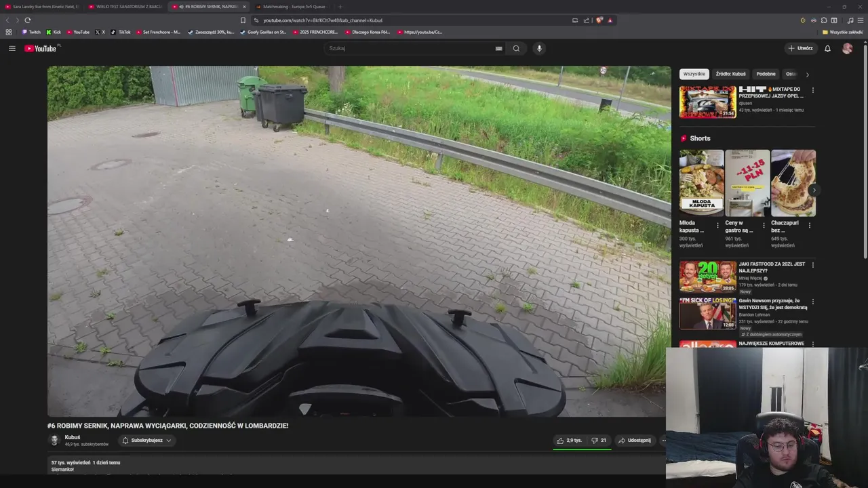The width and height of the screenshot is (868, 488).
Task: Open the bookmarks bar apps grid icon
Action: coord(9,32)
